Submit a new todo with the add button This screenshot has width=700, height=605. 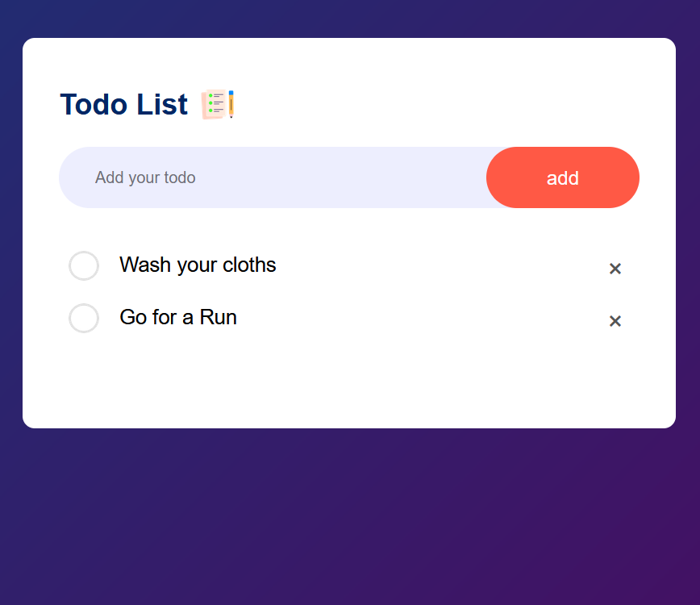click(562, 177)
